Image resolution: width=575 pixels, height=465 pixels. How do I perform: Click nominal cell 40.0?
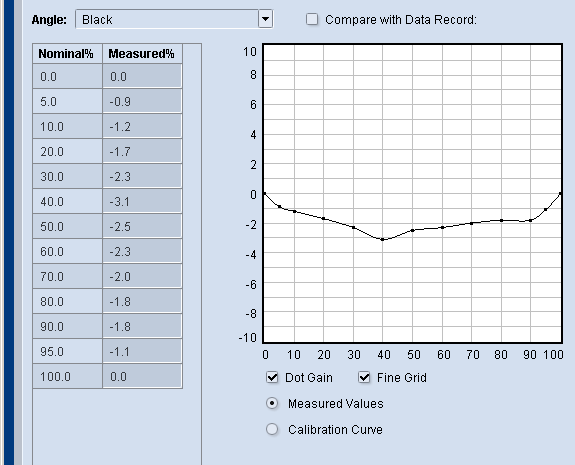[67, 201]
